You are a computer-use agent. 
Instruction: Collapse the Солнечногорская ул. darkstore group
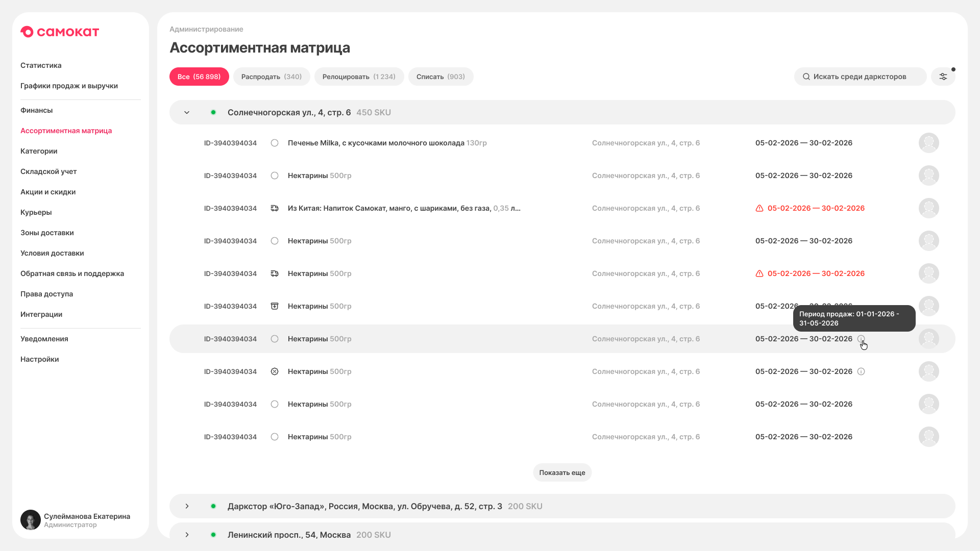[x=187, y=112]
